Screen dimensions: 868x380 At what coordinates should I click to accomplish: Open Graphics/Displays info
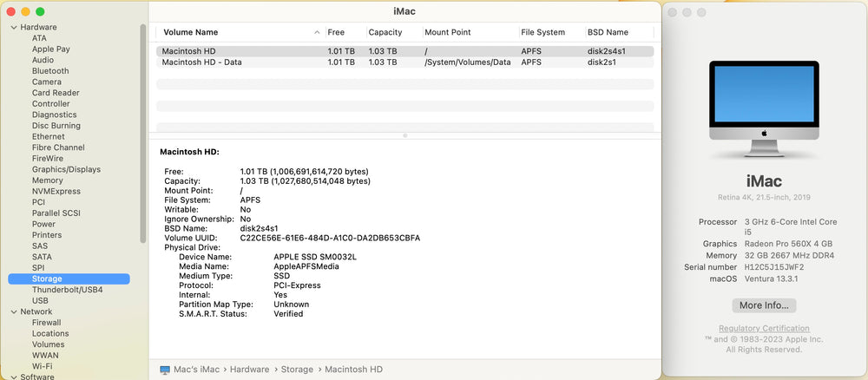67,169
